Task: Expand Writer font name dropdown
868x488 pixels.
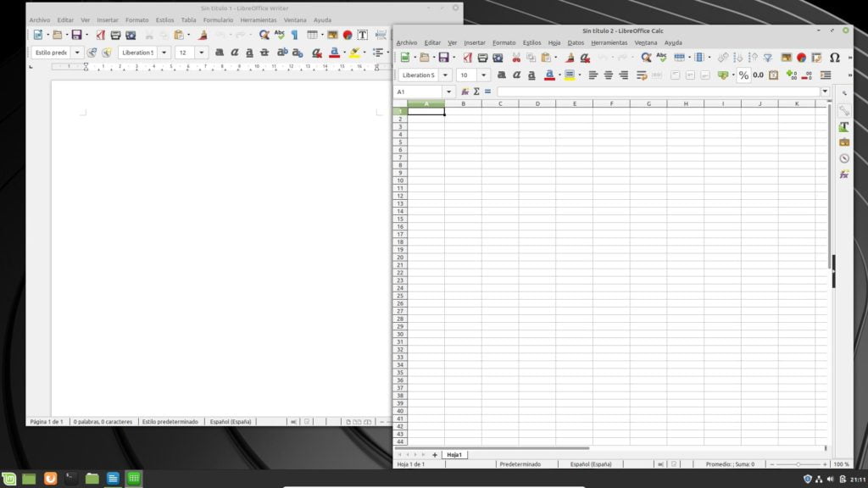Action: click(164, 53)
